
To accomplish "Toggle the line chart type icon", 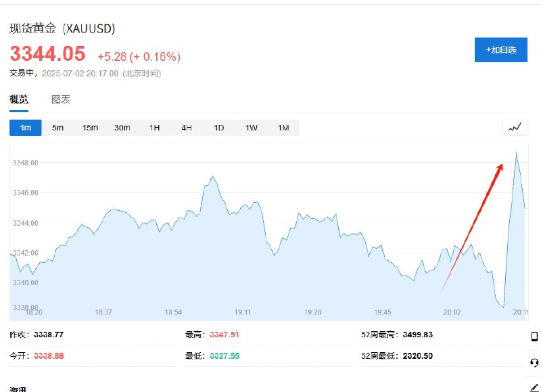I will tap(515, 128).
